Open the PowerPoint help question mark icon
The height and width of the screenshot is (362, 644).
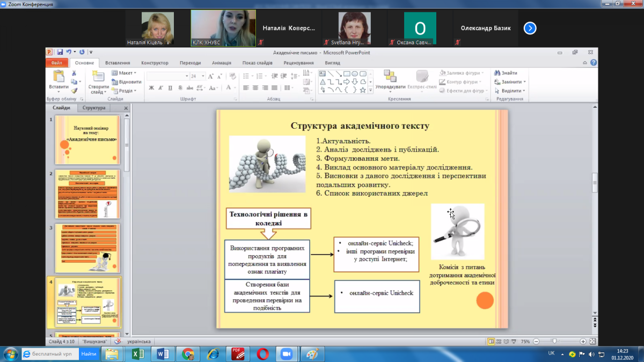pyautogui.click(x=594, y=63)
